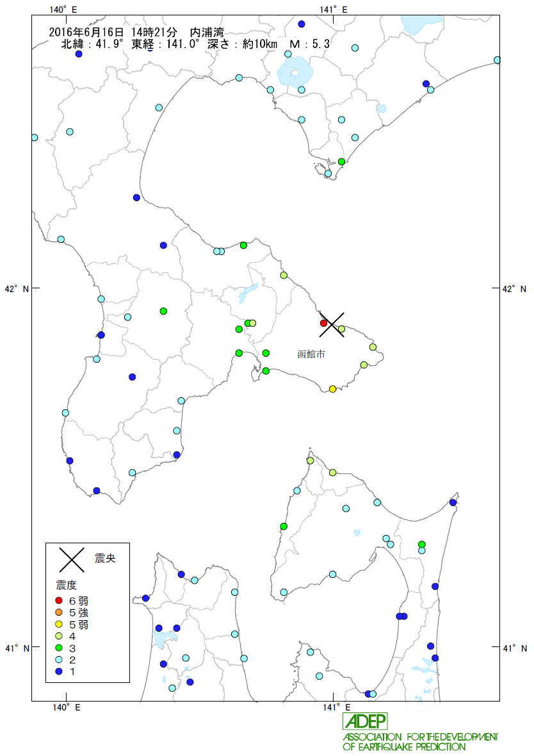Click the 北緯:41.9° latitude text

pyautogui.click(x=92, y=44)
